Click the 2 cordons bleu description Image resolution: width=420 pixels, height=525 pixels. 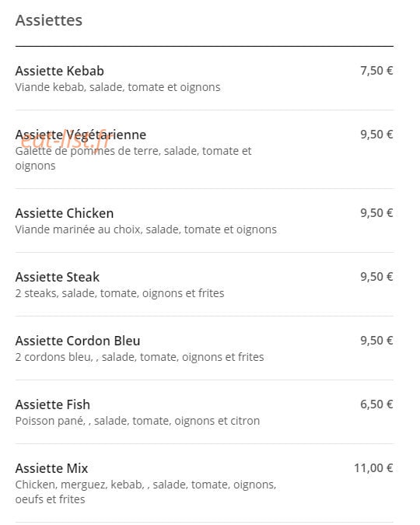140,357
